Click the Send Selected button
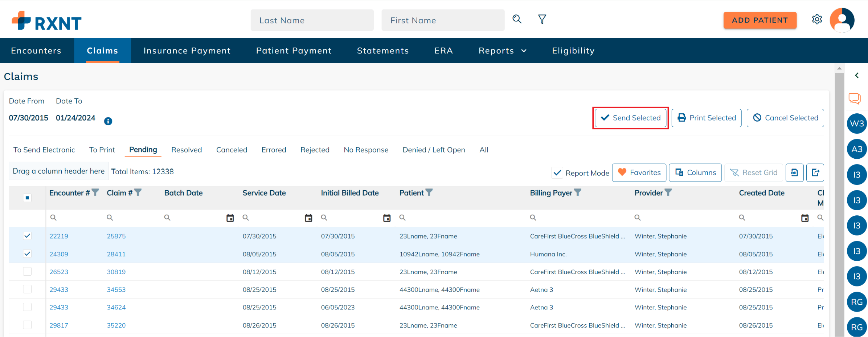Screen dimensions: 868x337 (630, 118)
